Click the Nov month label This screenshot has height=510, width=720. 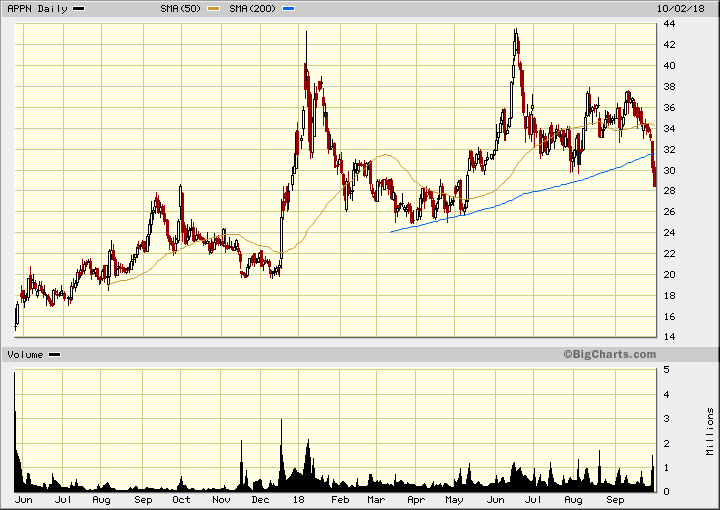point(221,500)
